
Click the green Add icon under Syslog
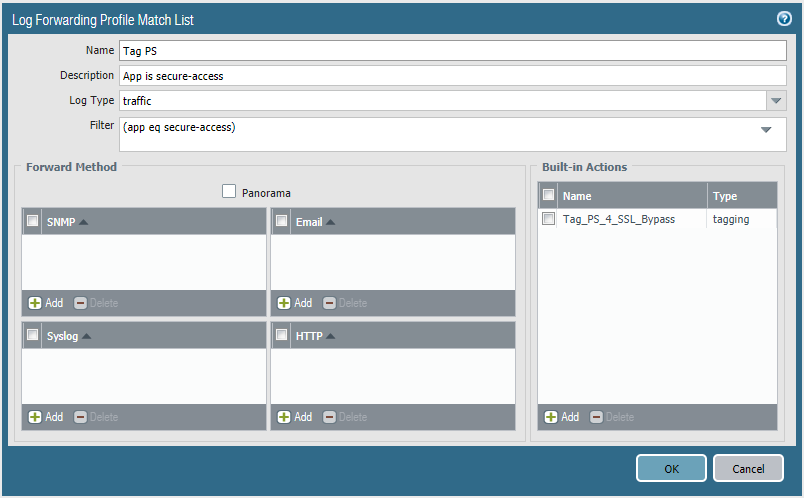click(x=35, y=417)
